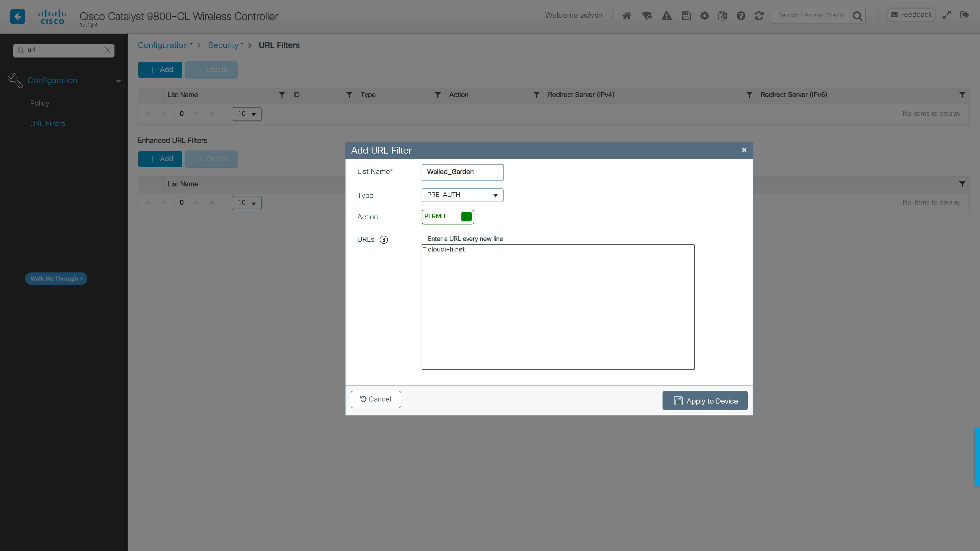Toggle the PERMIT action switch

(447, 217)
